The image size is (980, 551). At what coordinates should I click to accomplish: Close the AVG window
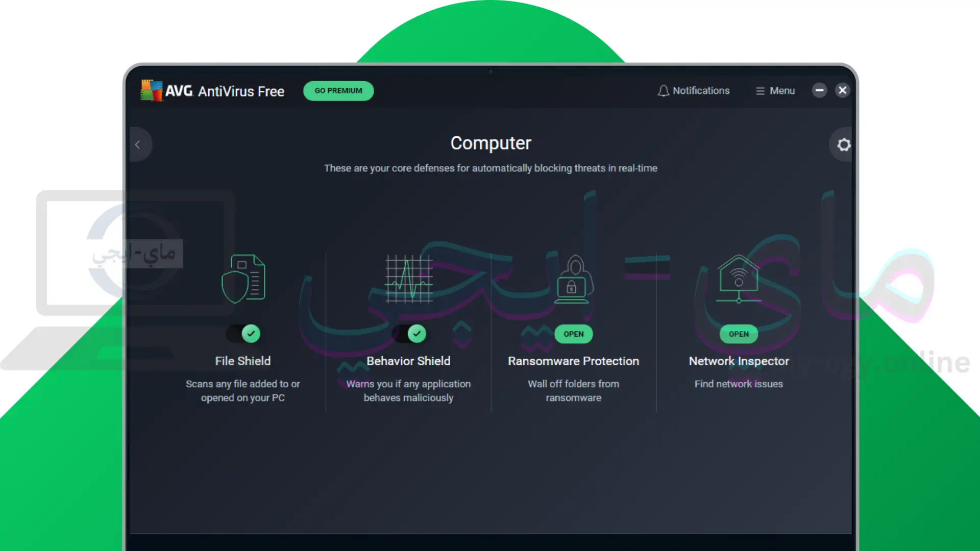click(x=842, y=90)
